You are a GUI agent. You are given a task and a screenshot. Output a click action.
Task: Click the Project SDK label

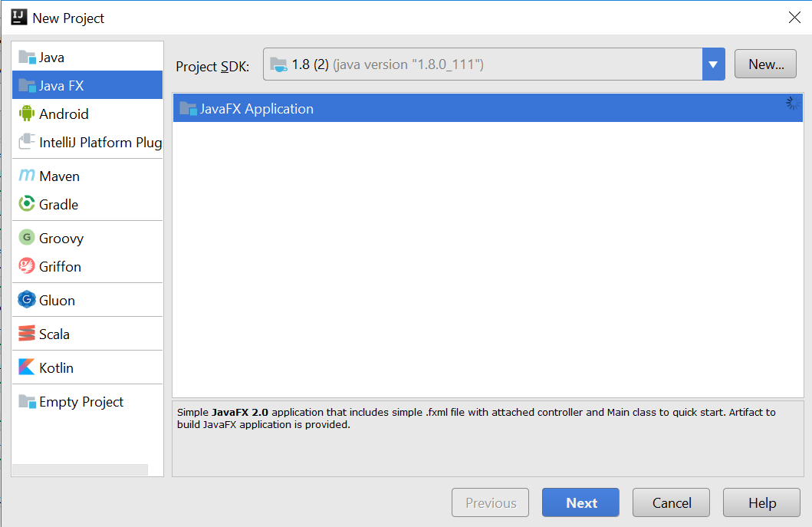tap(212, 66)
